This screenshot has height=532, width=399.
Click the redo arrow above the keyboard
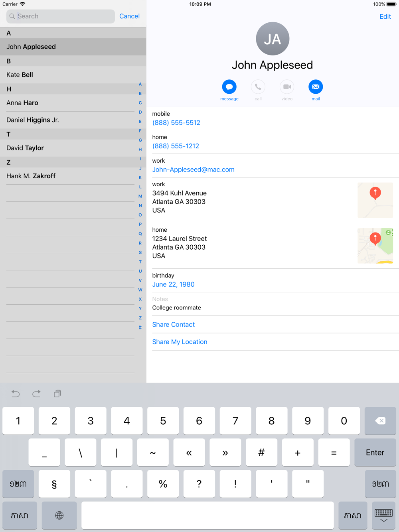(x=36, y=394)
